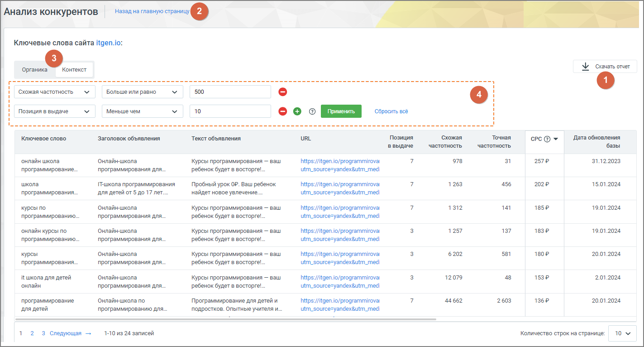Open the 'Схожая частотность' filter dropdown
Viewport: 644px width, 347px height.
(55, 92)
